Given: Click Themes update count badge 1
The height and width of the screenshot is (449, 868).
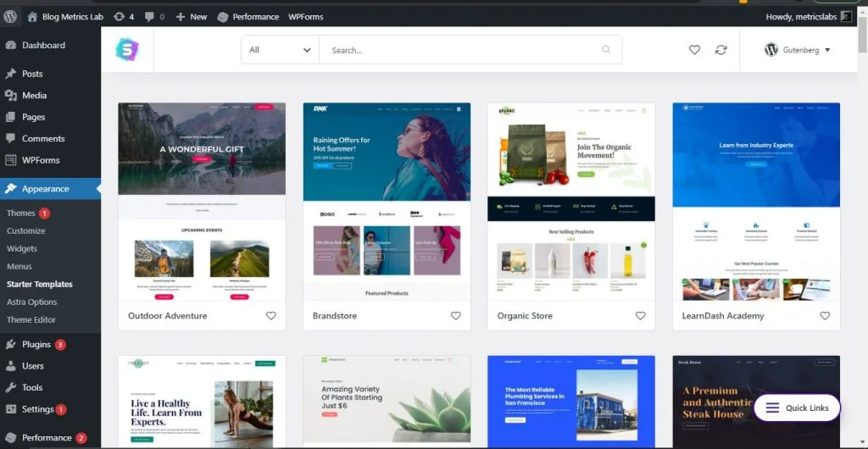Looking at the screenshot, I should [x=44, y=213].
